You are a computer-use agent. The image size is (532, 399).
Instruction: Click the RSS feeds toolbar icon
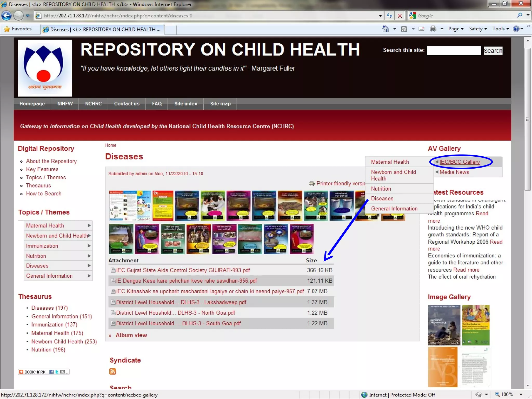click(404, 29)
